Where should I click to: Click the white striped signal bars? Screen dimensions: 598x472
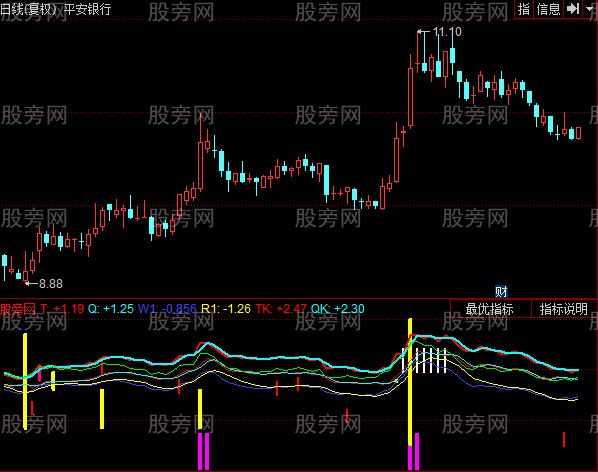coord(424,361)
